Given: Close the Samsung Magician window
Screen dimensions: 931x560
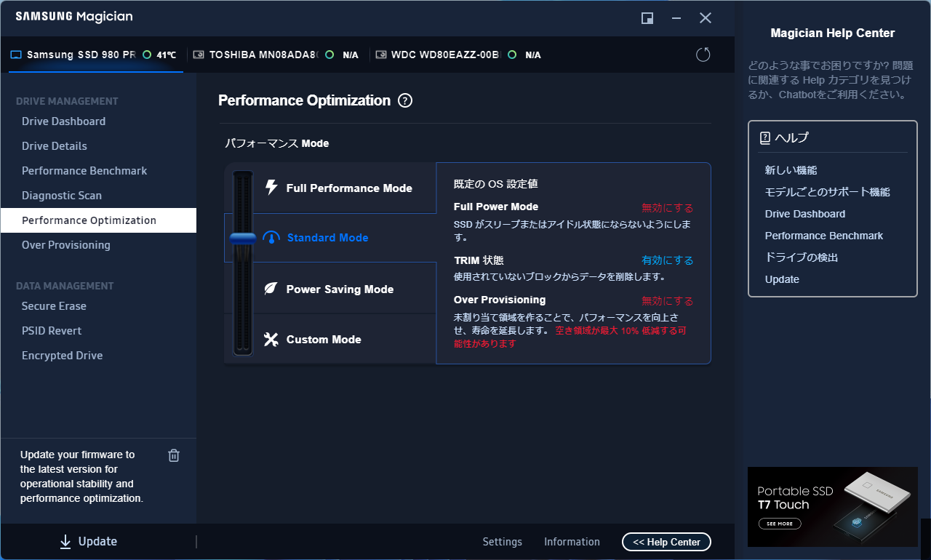Looking at the screenshot, I should point(706,18).
